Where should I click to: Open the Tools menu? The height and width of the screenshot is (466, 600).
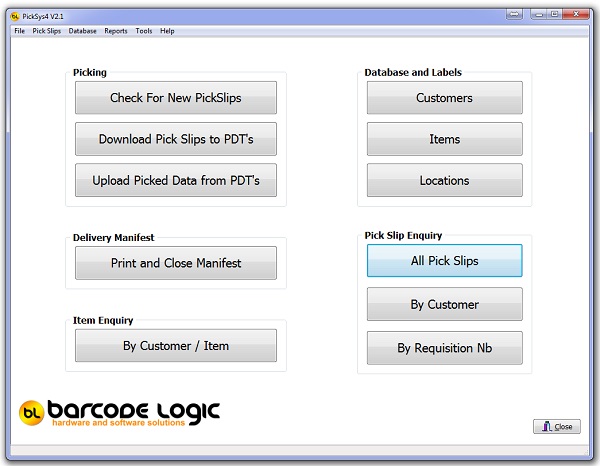(x=144, y=31)
